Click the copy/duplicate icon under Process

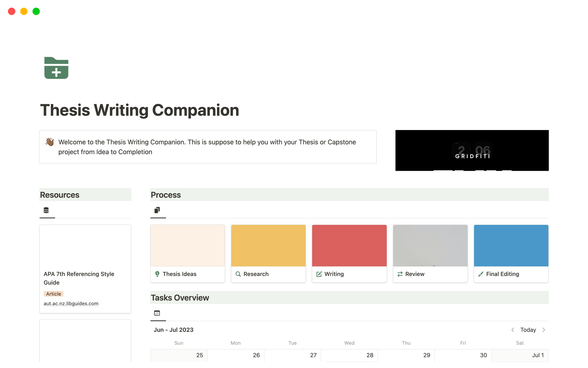click(157, 209)
